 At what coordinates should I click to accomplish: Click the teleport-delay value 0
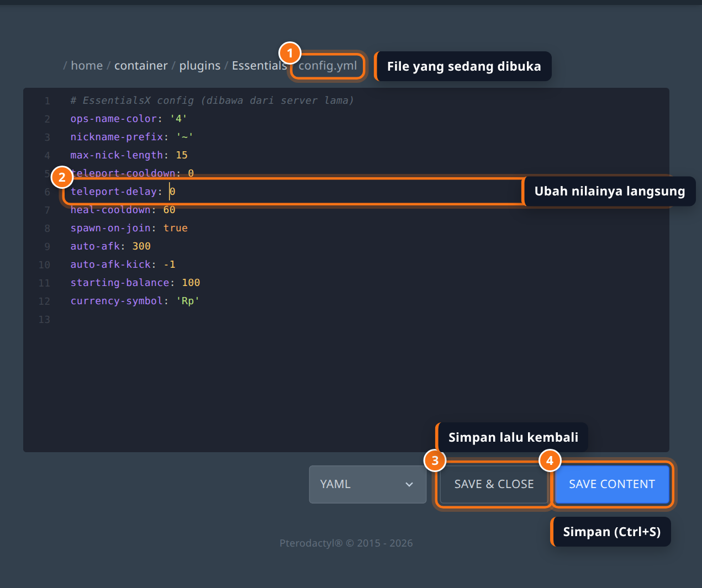172,192
